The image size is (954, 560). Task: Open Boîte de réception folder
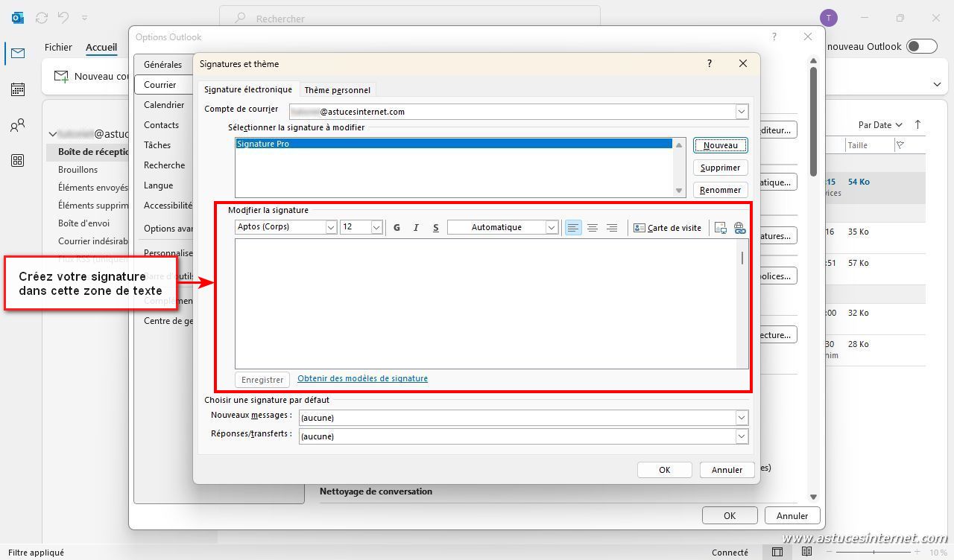tap(94, 152)
